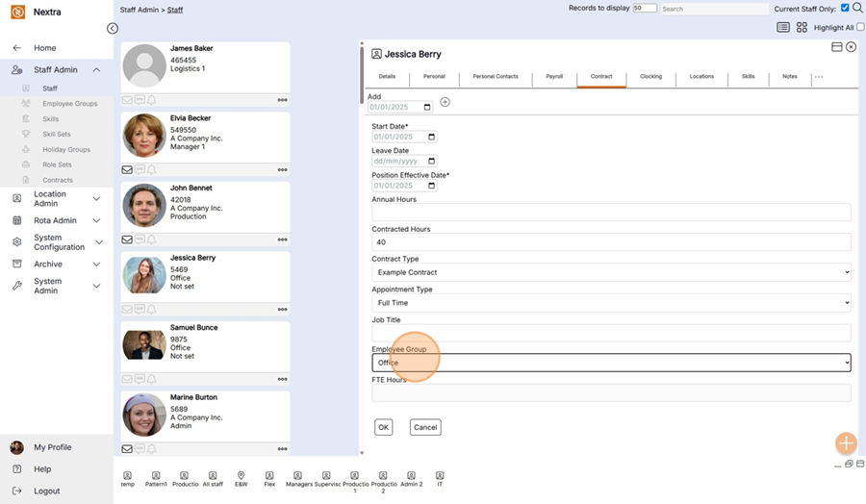The width and height of the screenshot is (866, 504).
Task: Click the Contracted Hours field
Action: pyautogui.click(x=611, y=242)
